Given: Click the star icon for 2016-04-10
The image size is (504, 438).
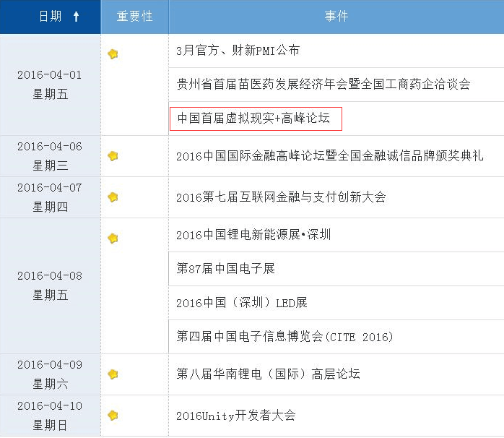Looking at the screenshot, I should [x=113, y=416].
